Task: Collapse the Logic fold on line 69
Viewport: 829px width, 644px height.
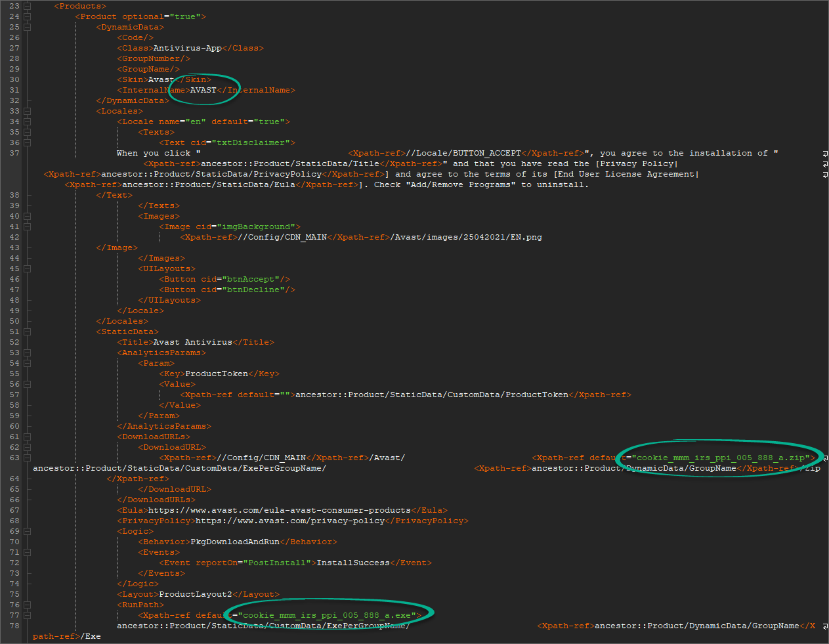Action: point(28,531)
